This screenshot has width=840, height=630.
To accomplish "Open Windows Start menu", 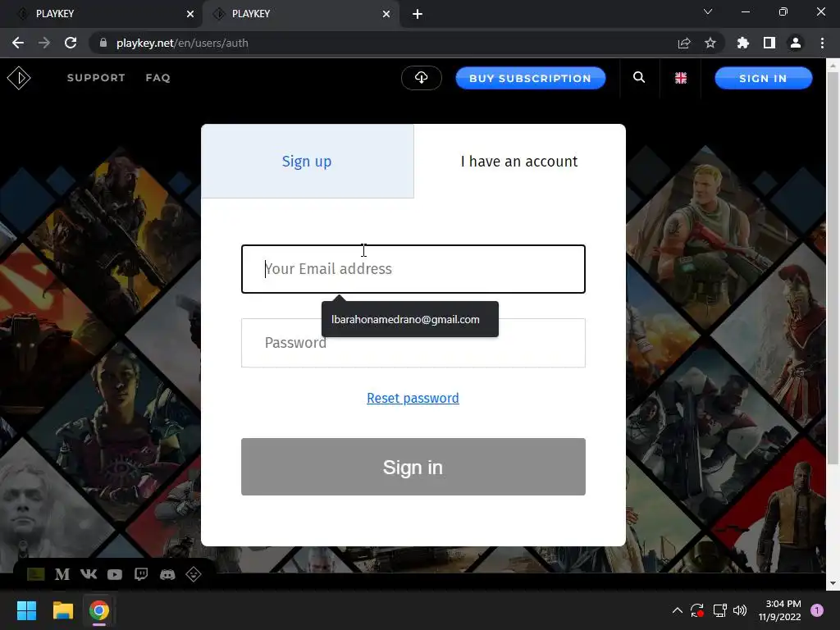I will pyautogui.click(x=26, y=610).
